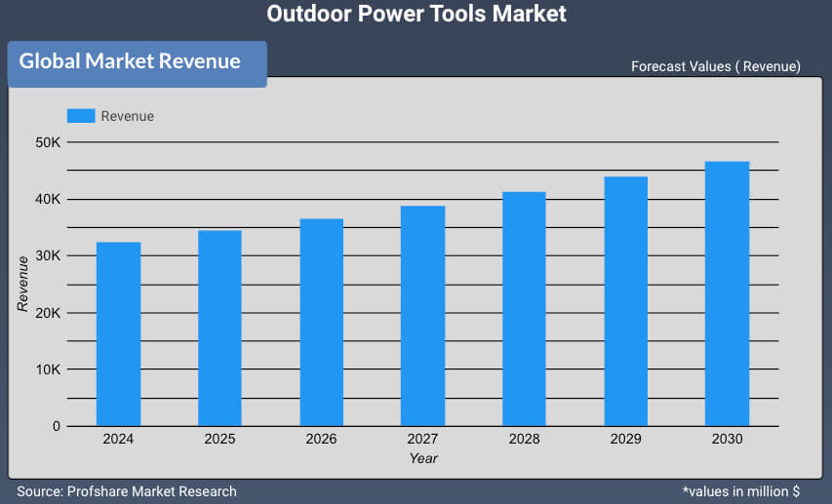Click the 2030 x-axis label
The image size is (832, 504).
click(727, 439)
